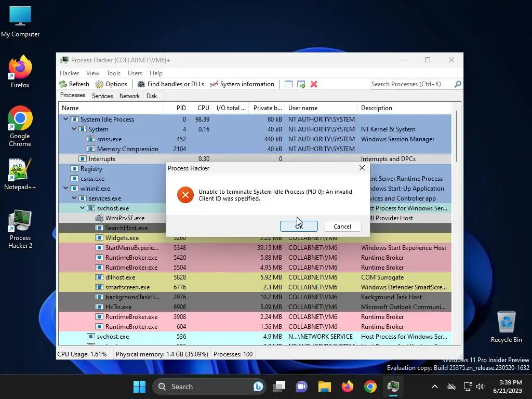
Task: Select the Interrupts row
Action: pos(255,159)
